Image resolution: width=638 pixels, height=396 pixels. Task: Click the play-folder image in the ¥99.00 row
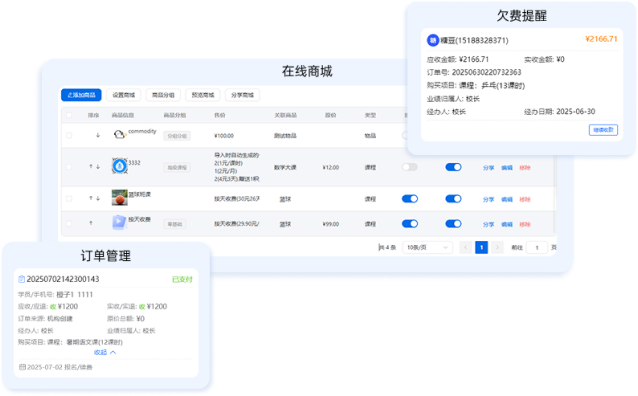[x=119, y=222]
